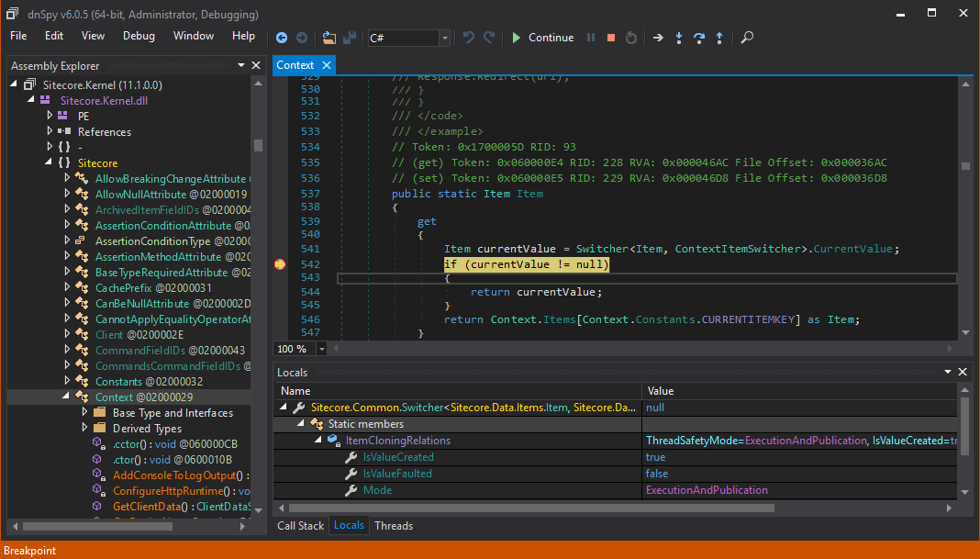This screenshot has height=559, width=980.
Task: Close the Locals panel
Action: pos(963,372)
